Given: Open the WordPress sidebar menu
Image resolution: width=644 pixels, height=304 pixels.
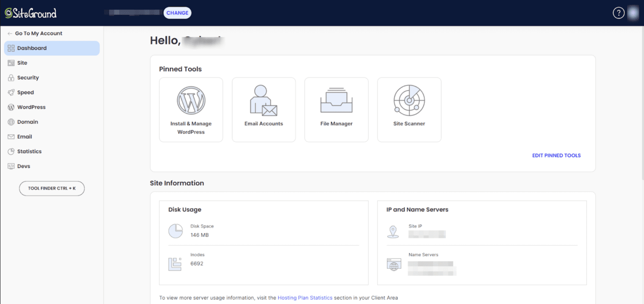Looking at the screenshot, I should [x=31, y=107].
